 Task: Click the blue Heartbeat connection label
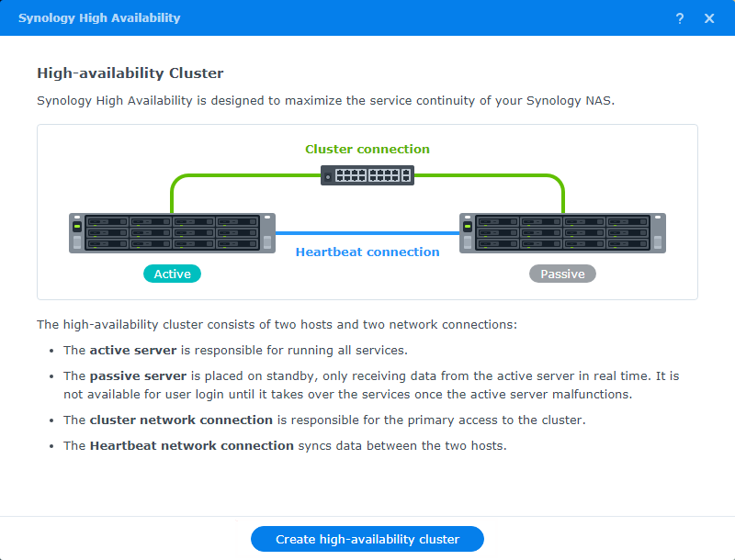[367, 252]
